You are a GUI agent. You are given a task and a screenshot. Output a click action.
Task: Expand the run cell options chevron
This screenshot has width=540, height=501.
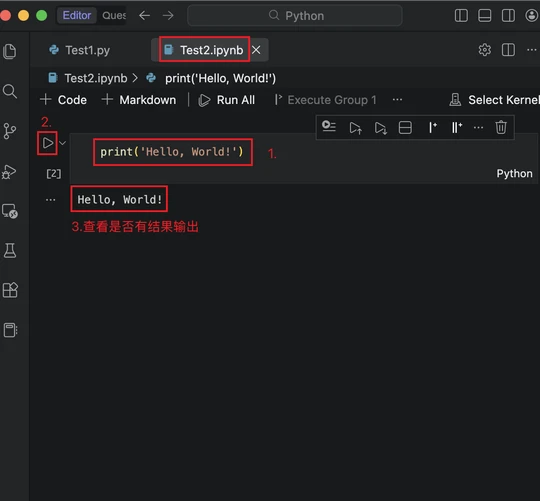click(62, 143)
